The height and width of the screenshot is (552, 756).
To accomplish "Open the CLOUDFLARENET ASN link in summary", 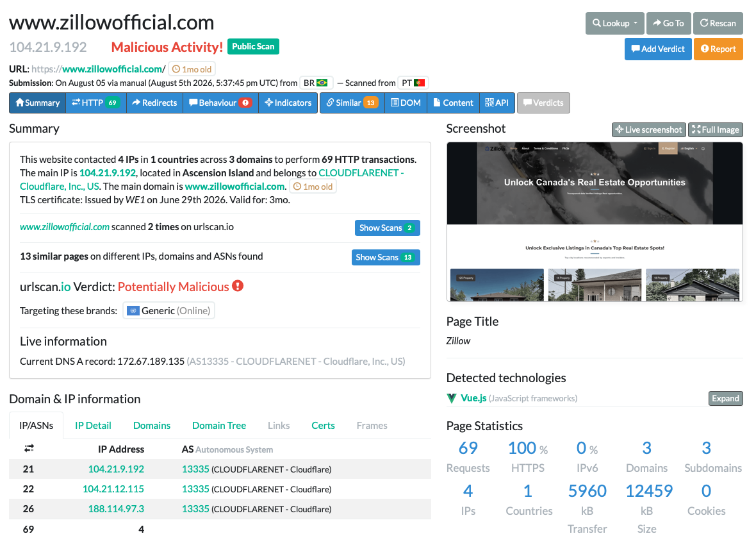I will (361, 172).
